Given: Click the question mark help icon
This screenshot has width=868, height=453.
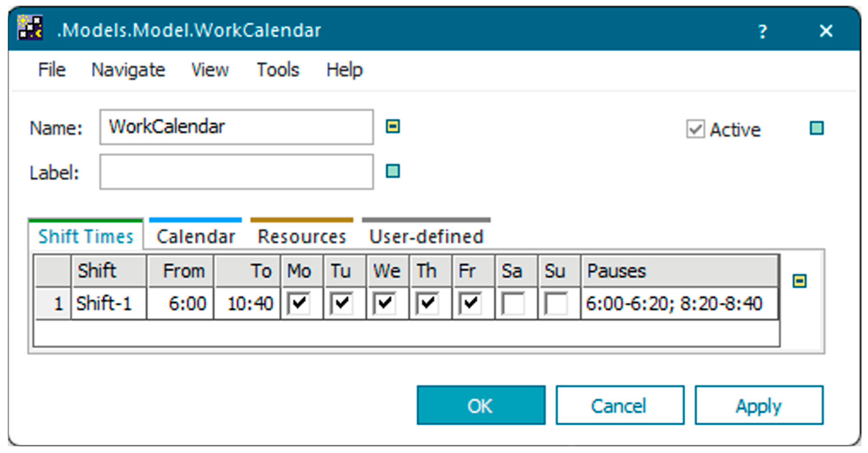Looking at the screenshot, I should click(762, 32).
